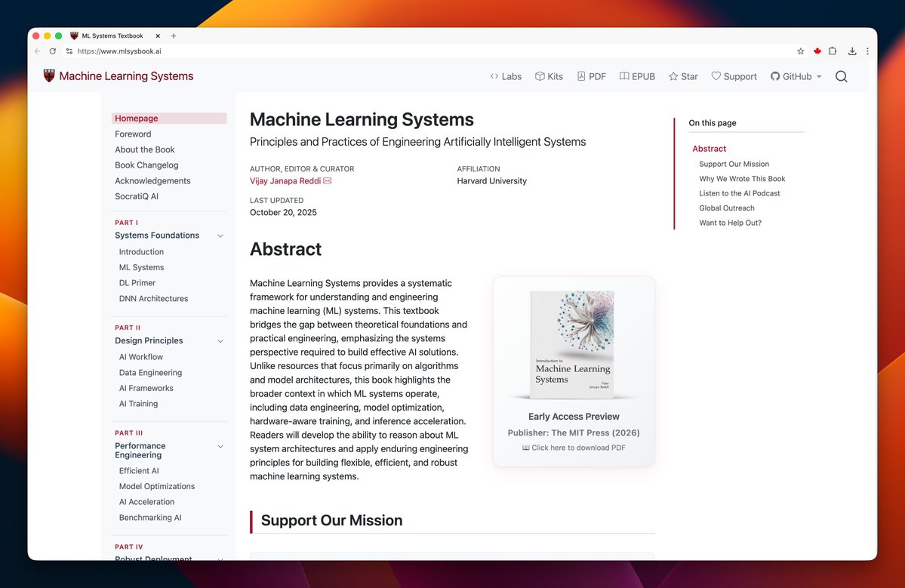
Task: Follow the Click here to download PDF link
Action: [x=574, y=447]
